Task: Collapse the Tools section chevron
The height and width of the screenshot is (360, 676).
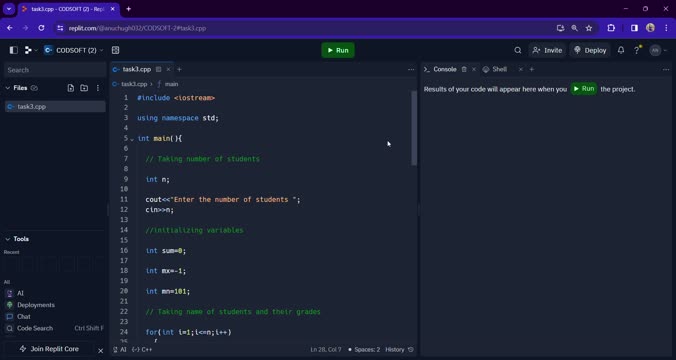Action: (x=7, y=239)
